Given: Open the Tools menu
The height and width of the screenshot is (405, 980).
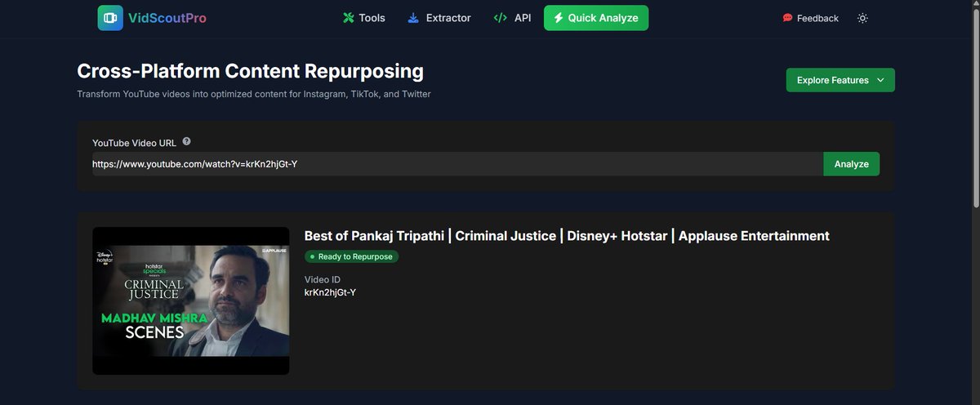Looking at the screenshot, I should (363, 18).
